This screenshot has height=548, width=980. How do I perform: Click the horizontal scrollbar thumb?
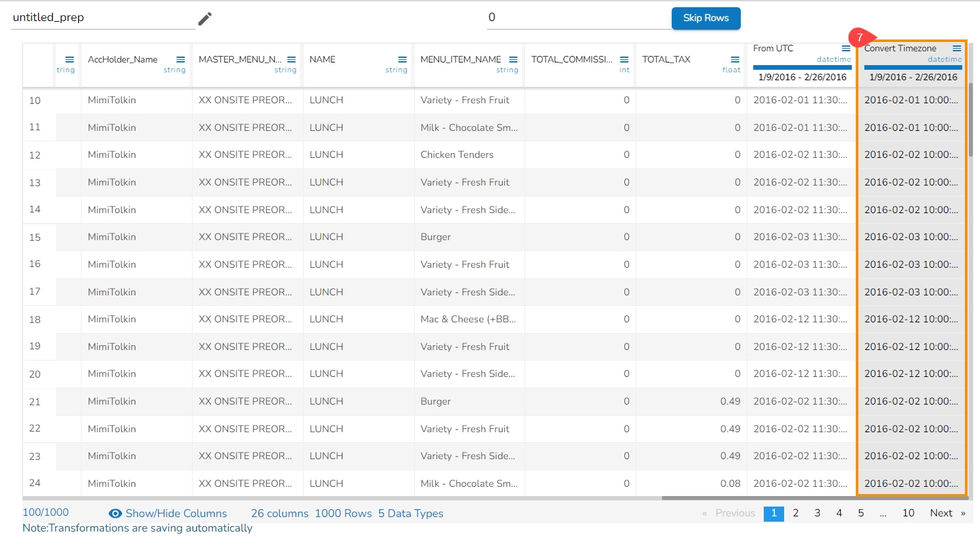(x=815, y=498)
